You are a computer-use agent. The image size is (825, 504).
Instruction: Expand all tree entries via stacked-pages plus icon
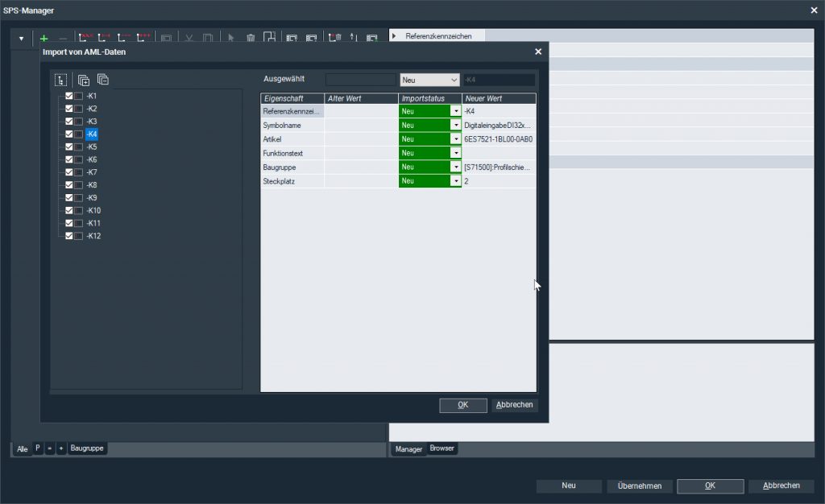[83, 80]
